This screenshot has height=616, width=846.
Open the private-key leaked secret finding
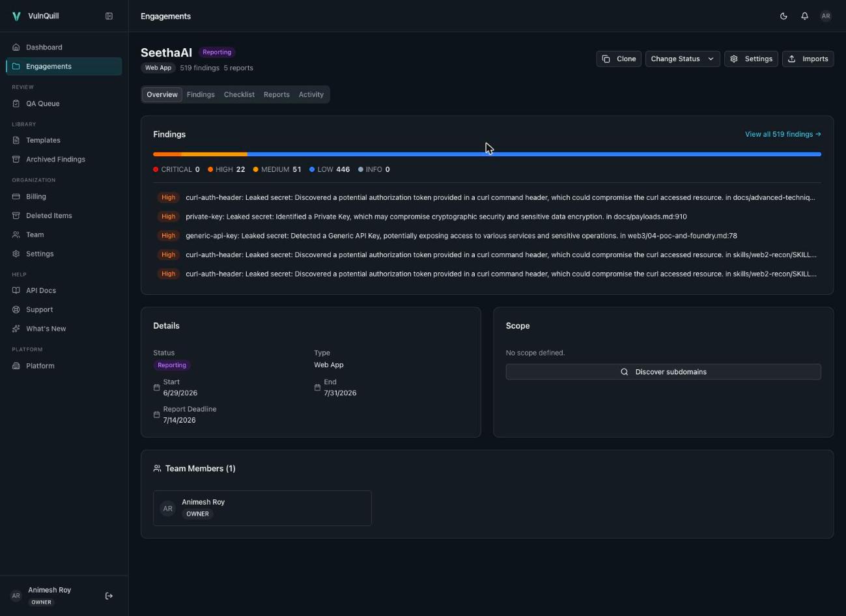(x=487, y=216)
